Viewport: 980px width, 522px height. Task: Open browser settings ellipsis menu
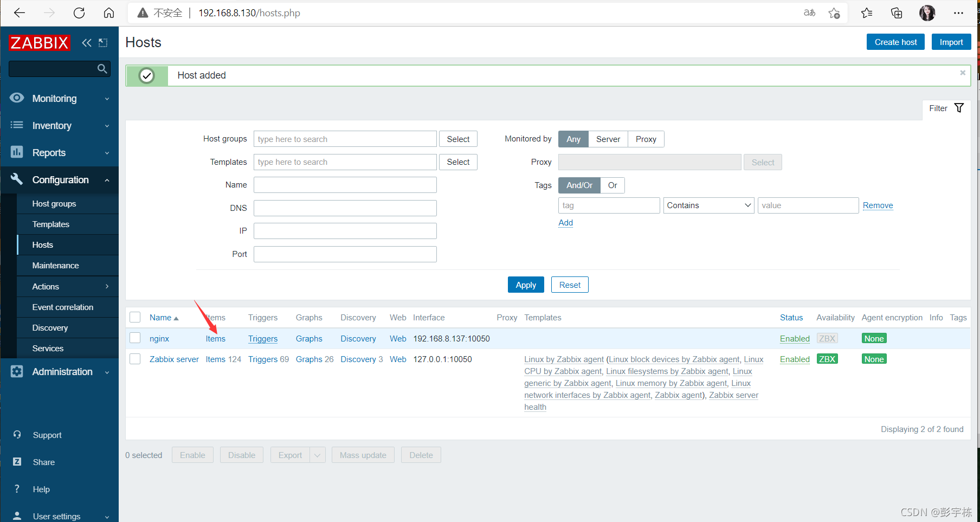pyautogui.click(x=958, y=13)
